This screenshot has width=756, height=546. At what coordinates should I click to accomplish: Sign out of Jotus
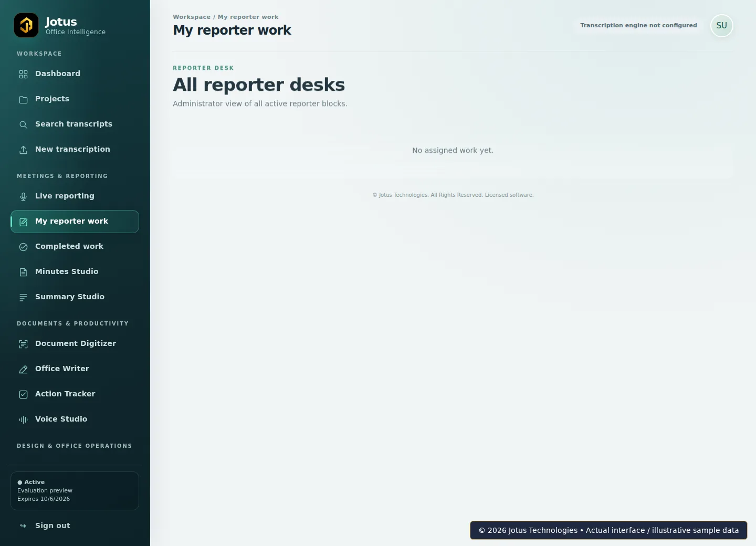point(75,526)
